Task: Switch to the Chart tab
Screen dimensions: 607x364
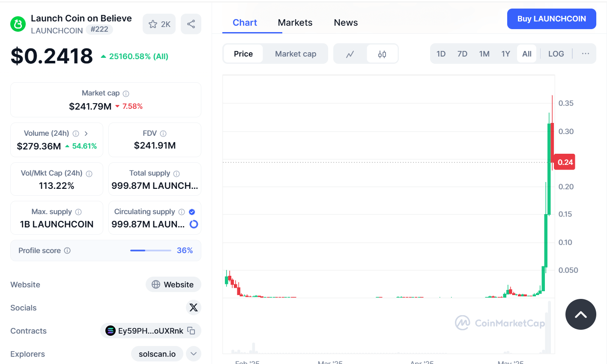Action: (x=245, y=23)
